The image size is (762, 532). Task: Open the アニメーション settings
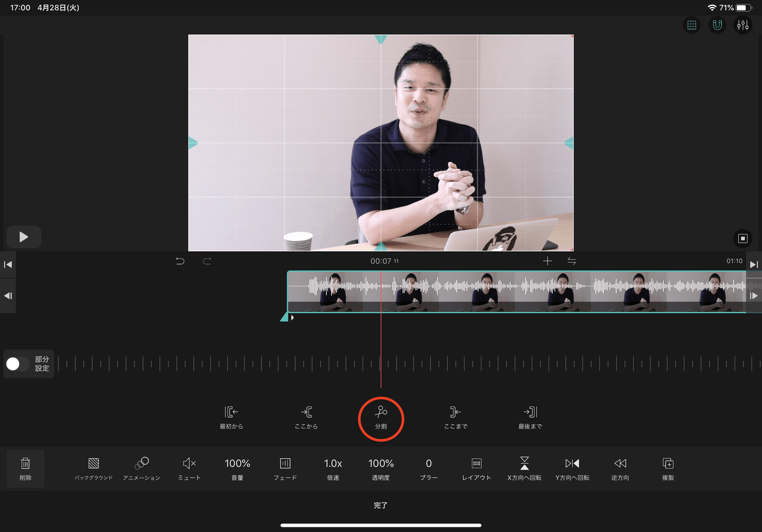142,469
